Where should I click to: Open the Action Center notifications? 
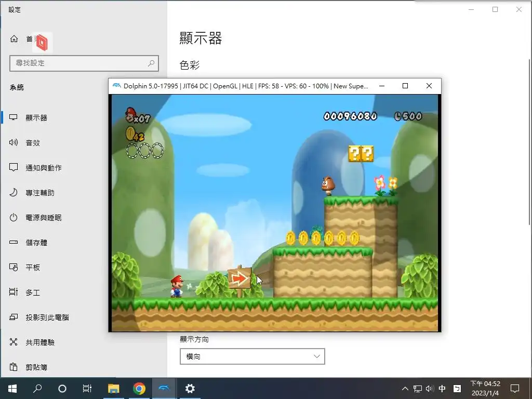515,389
